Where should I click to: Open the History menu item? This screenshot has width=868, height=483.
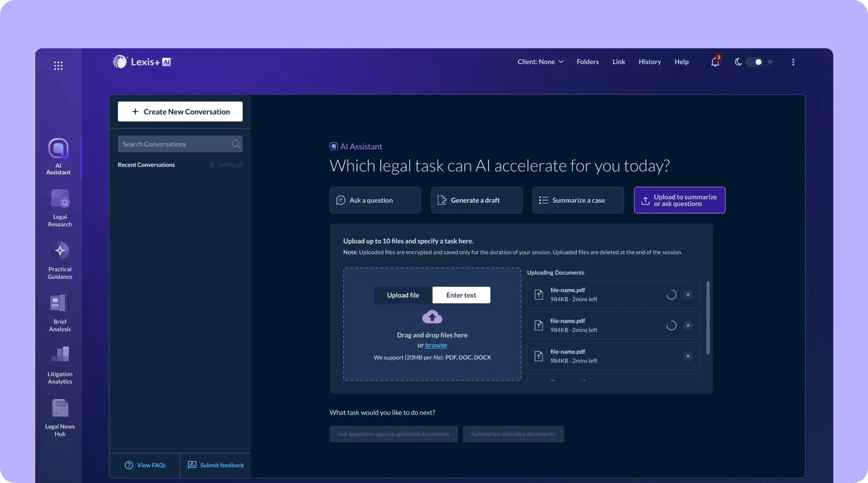649,62
